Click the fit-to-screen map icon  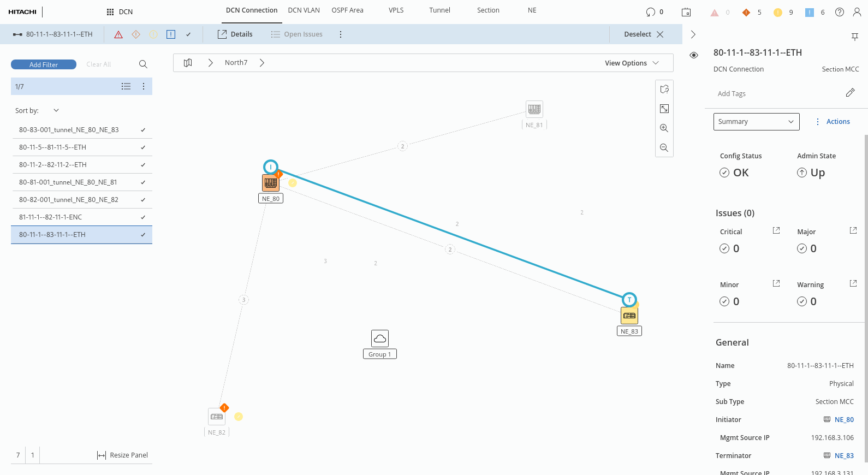coord(664,109)
